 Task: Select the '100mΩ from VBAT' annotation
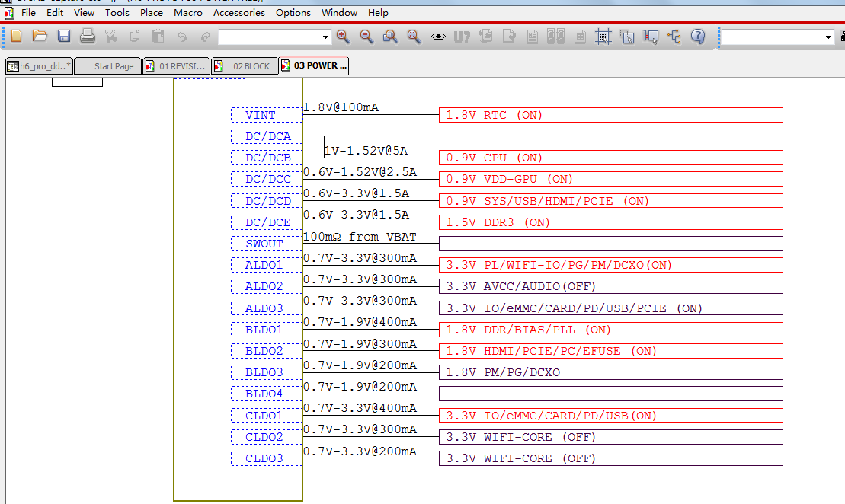360,237
